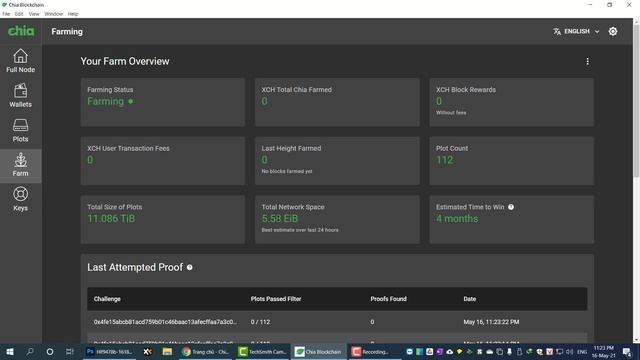The image size is (640, 360).
Task: Click the Date column header
Action: tap(469, 299)
